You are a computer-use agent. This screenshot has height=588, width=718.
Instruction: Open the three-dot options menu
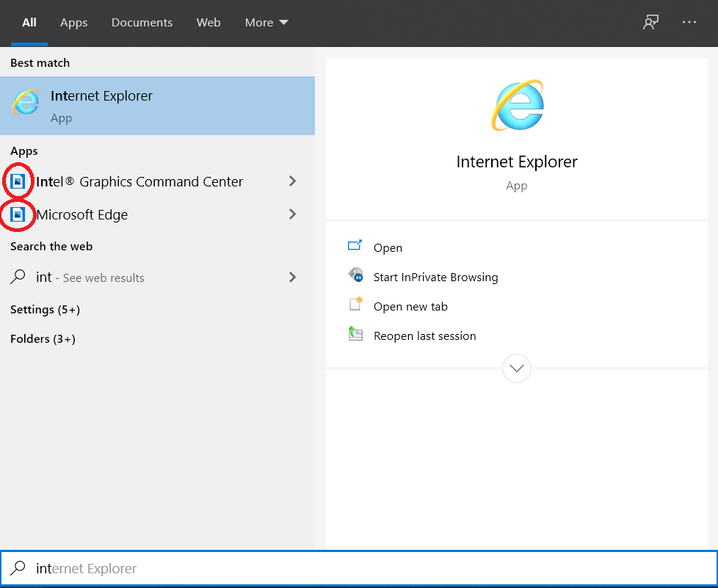pos(689,23)
